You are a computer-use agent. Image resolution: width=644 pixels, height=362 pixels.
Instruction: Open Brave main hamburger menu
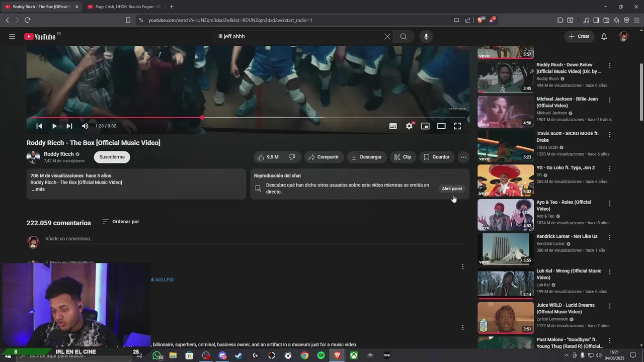click(x=636, y=20)
